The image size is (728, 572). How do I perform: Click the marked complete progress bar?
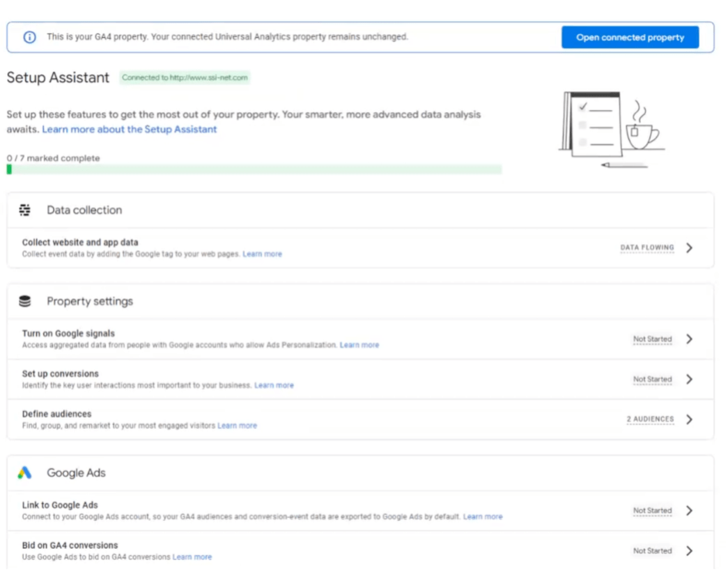(x=254, y=170)
